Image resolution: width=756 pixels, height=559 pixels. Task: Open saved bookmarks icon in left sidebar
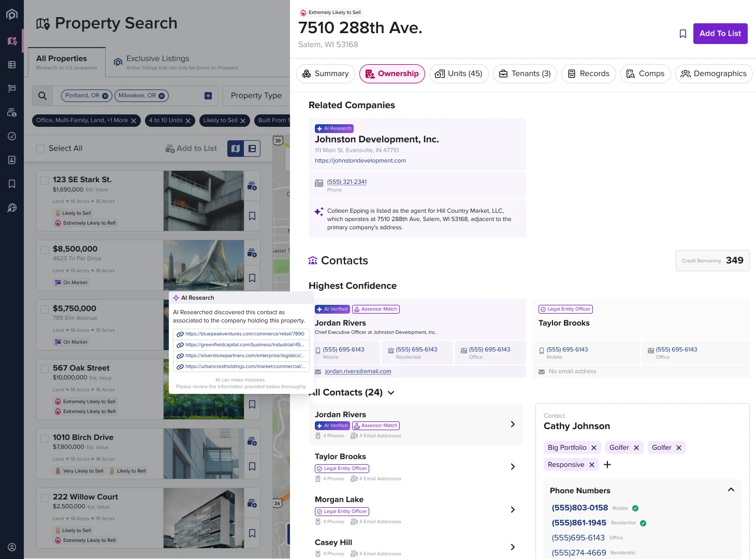pyautogui.click(x=12, y=184)
